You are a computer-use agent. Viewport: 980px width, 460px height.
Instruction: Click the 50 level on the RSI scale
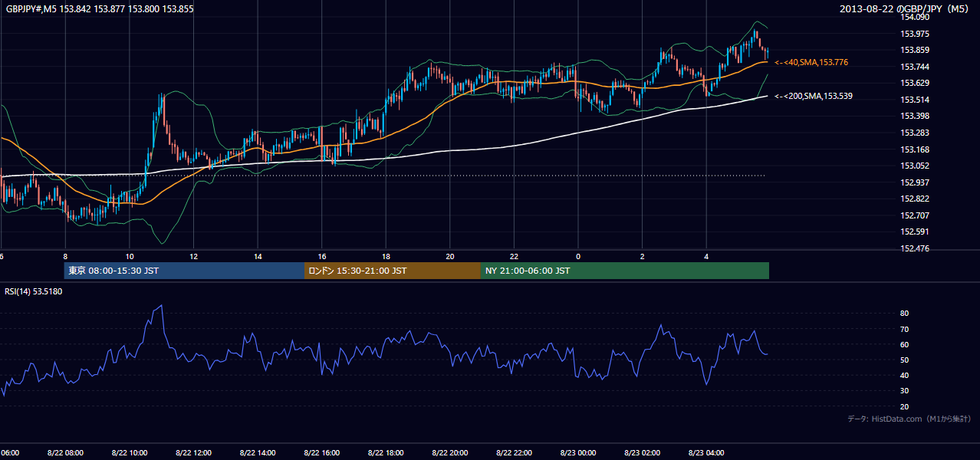[x=904, y=360]
